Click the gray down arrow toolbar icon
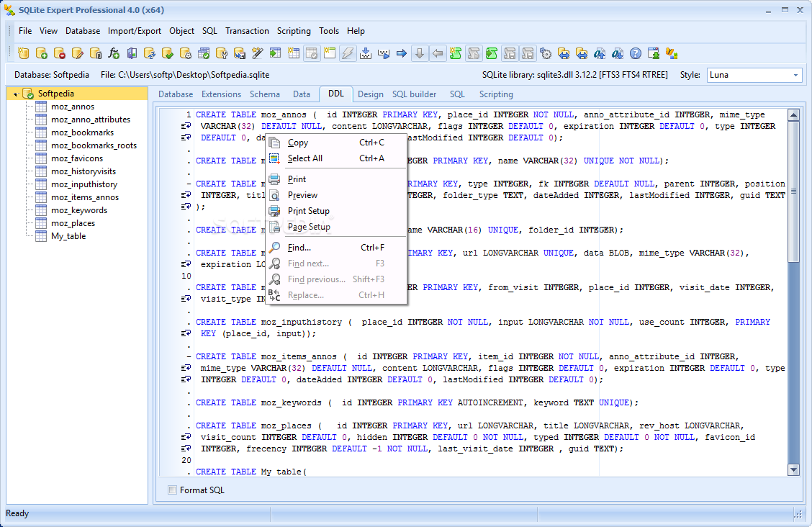The width and height of the screenshot is (812, 527). (x=420, y=53)
